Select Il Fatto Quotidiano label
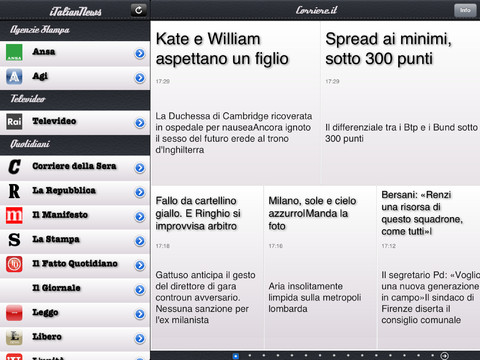This screenshot has width=480, height=360. 75,263
